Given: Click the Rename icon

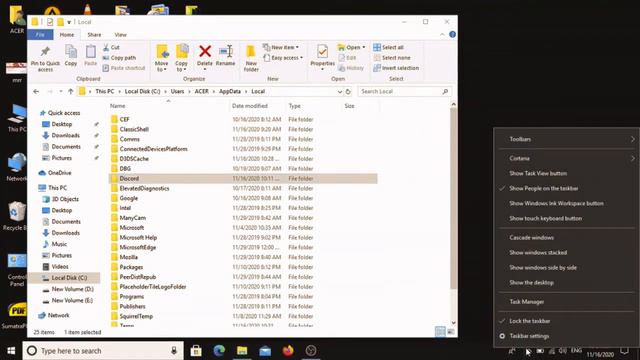Looking at the screenshot, I should [225, 51].
